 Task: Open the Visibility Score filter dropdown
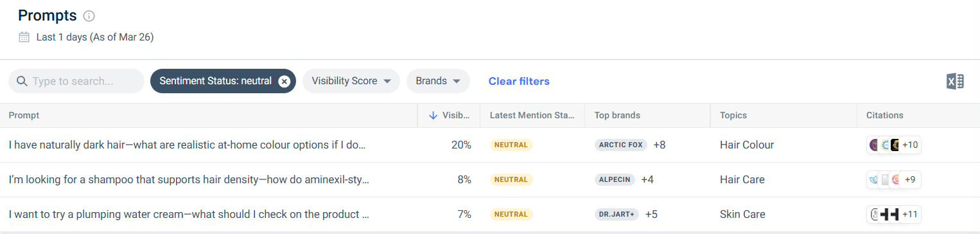tap(351, 81)
